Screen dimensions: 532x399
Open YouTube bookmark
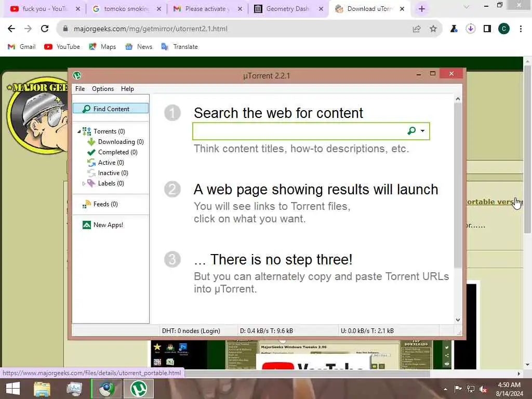[62, 47]
